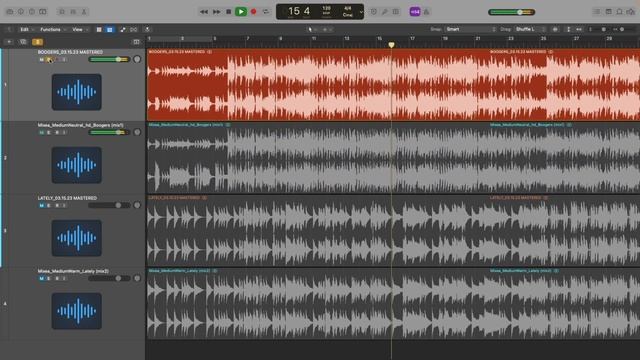Toggle Cycle mode
The width and height of the screenshot is (640, 360).
pos(266,12)
